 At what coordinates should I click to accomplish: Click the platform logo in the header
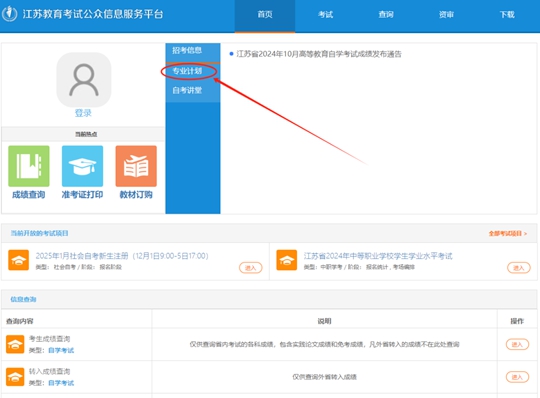click(9, 14)
